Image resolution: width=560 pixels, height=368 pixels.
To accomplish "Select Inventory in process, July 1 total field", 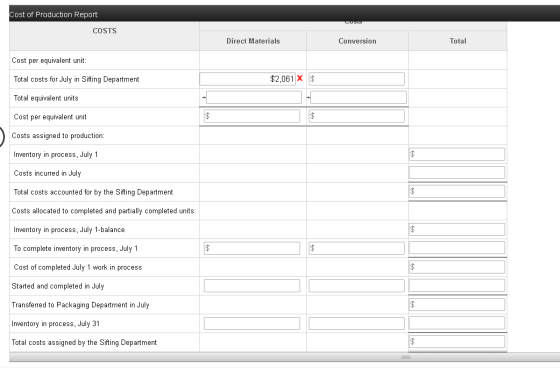I will click(x=457, y=154).
